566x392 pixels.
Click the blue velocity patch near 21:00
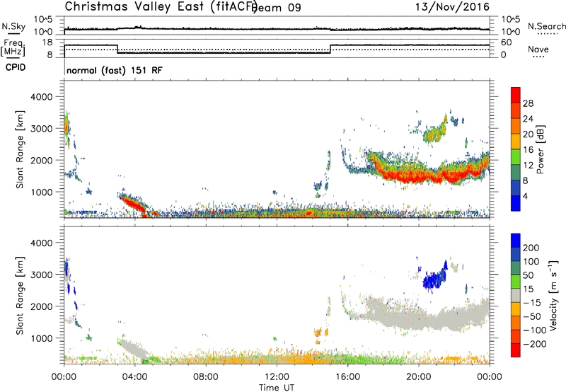[434, 278]
